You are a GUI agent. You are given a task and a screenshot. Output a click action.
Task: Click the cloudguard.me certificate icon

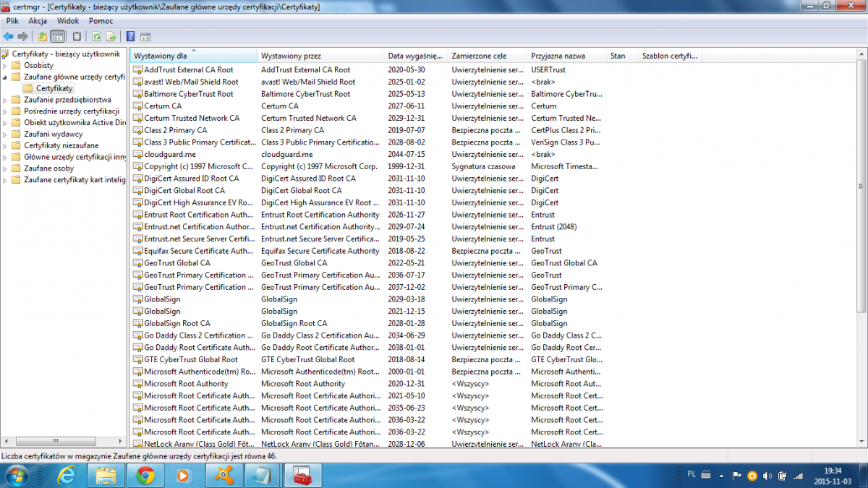click(137, 155)
